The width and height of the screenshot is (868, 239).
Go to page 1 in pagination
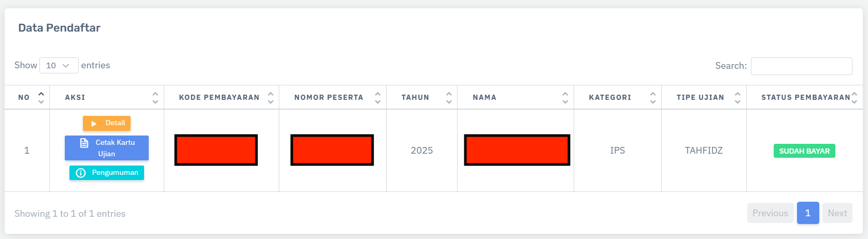tap(807, 213)
